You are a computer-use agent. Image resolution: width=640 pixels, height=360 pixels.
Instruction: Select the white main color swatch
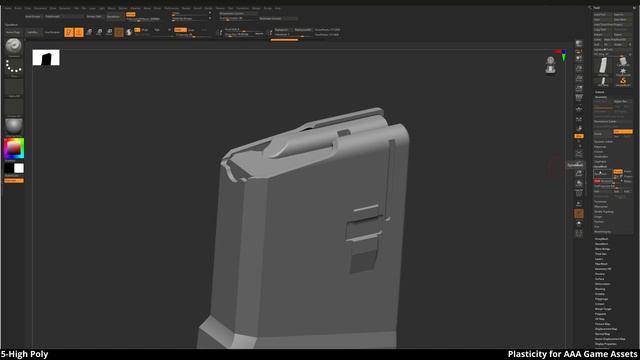[x=19, y=168]
